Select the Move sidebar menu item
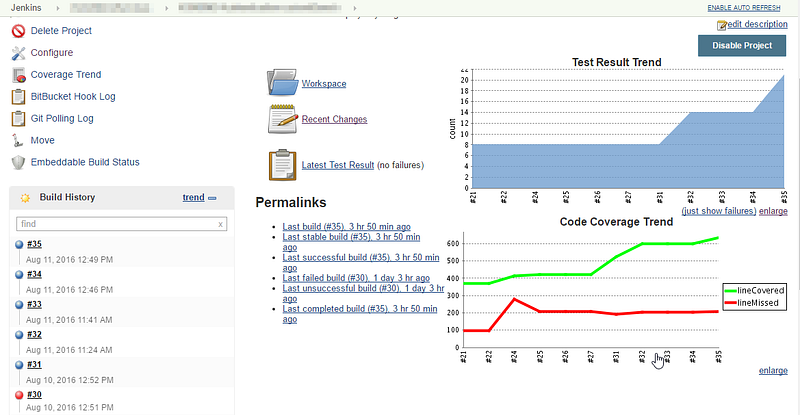 42,140
